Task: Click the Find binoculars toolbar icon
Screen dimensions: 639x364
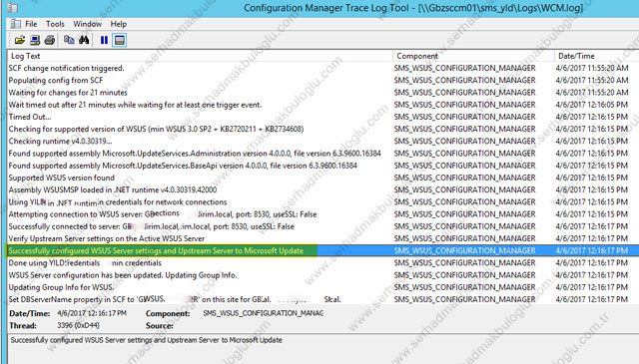Action: (x=84, y=40)
